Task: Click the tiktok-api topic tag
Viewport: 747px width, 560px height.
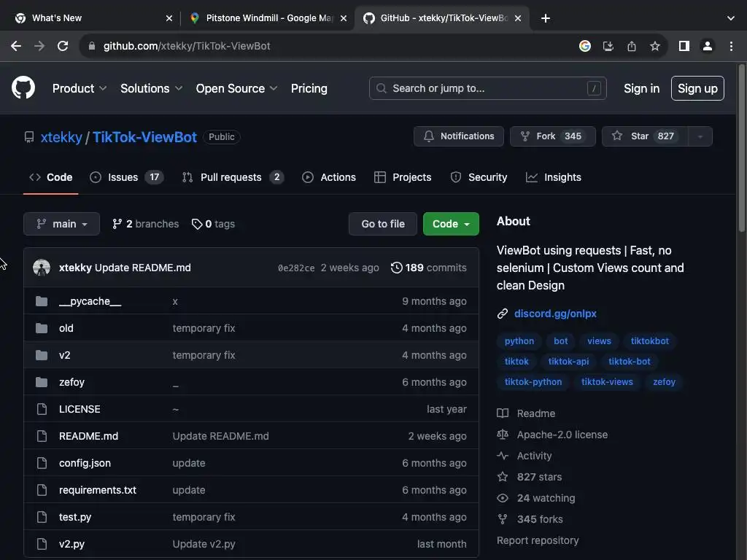Action: [568, 362]
